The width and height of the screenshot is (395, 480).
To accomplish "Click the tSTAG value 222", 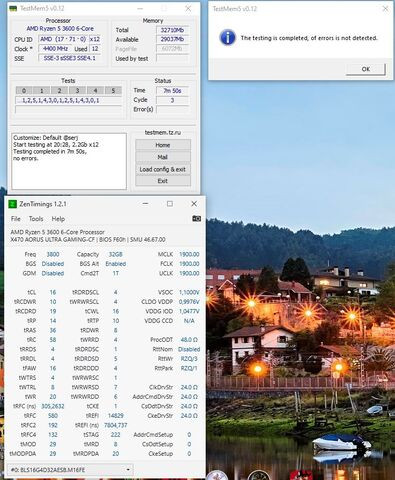I will pyautogui.click(x=116, y=435).
